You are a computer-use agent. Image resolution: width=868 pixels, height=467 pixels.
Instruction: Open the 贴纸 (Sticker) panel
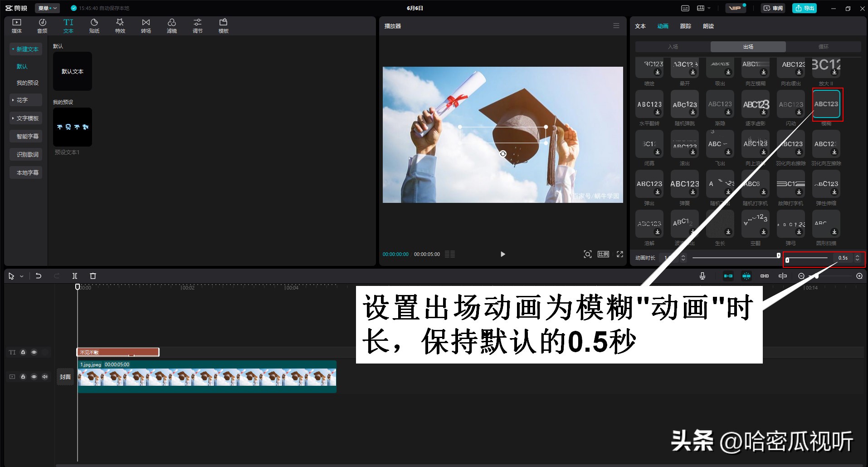click(x=94, y=25)
